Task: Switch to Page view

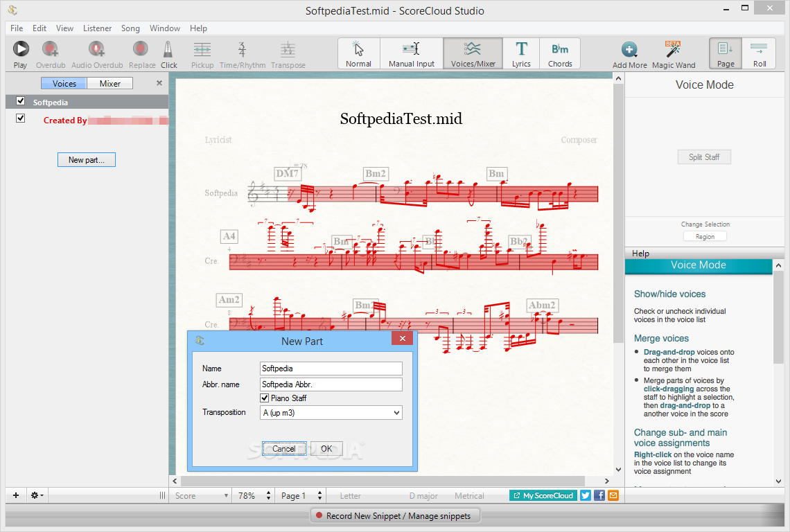Action: click(x=726, y=53)
